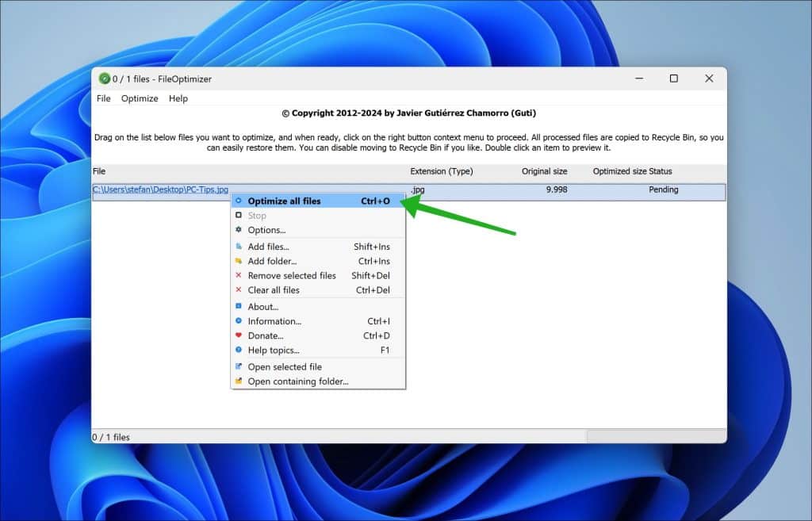This screenshot has width=812, height=521.
Task: Click the Add files icon
Action: tap(238, 246)
